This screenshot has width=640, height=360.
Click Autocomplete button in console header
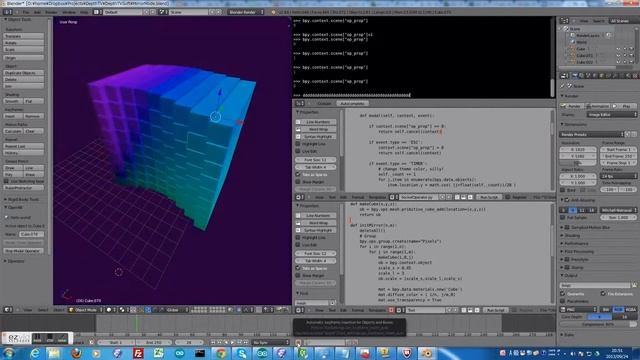point(352,103)
